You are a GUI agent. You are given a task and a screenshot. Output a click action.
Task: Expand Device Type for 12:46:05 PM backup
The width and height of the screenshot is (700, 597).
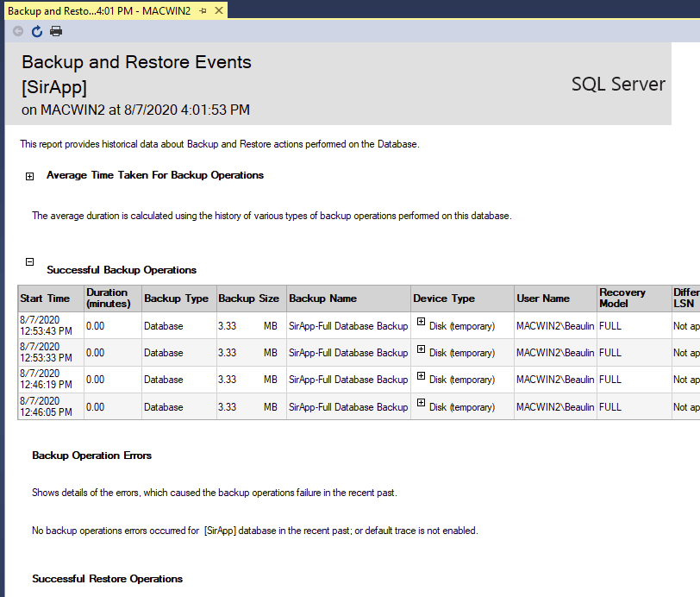point(422,402)
